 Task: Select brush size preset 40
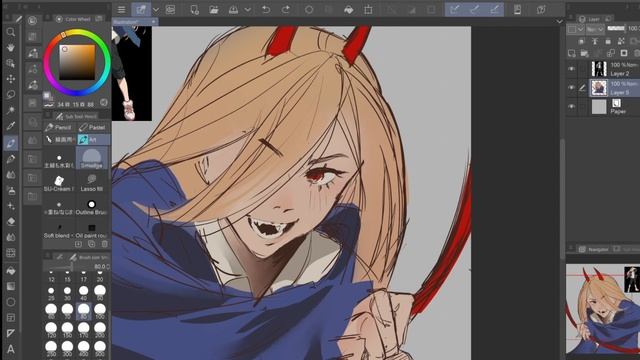point(84,293)
